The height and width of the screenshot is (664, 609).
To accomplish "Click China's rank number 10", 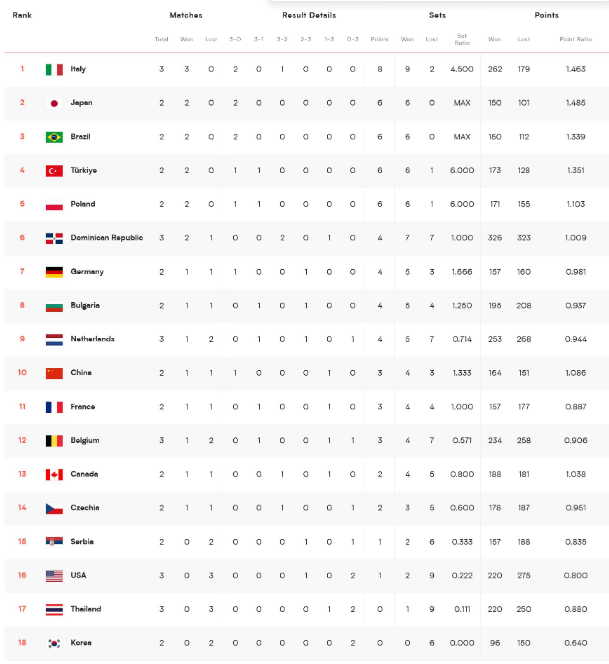I will (22, 373).
